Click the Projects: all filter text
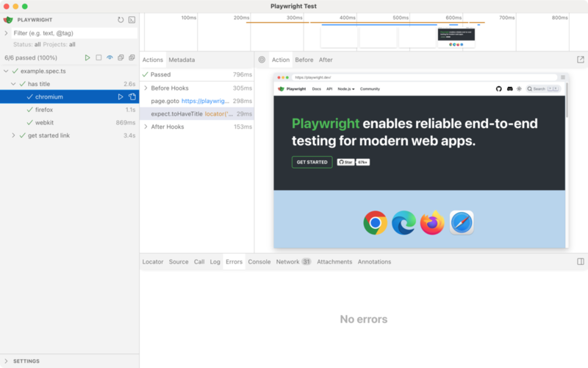Screen dimensions: 588x368 59,44
